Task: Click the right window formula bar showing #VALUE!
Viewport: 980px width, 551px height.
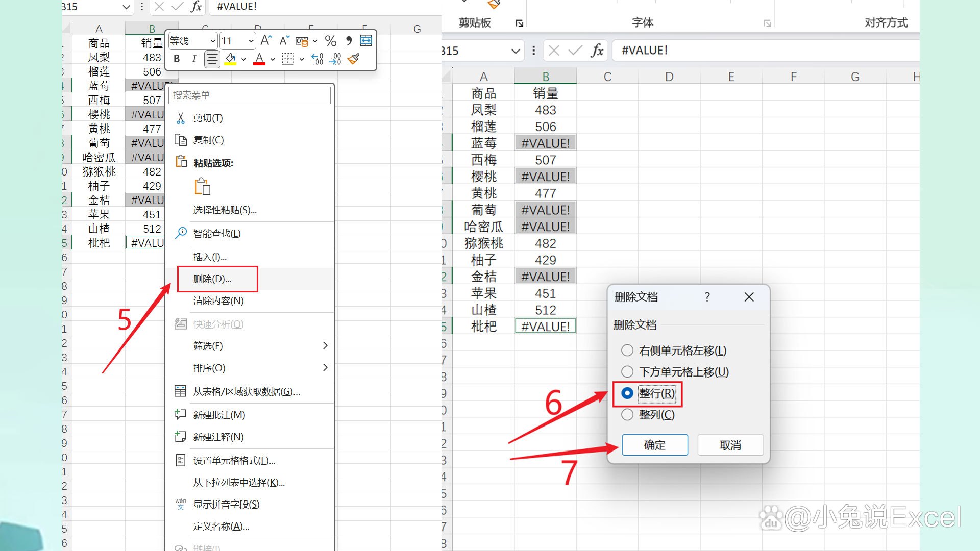Action: 766,51
